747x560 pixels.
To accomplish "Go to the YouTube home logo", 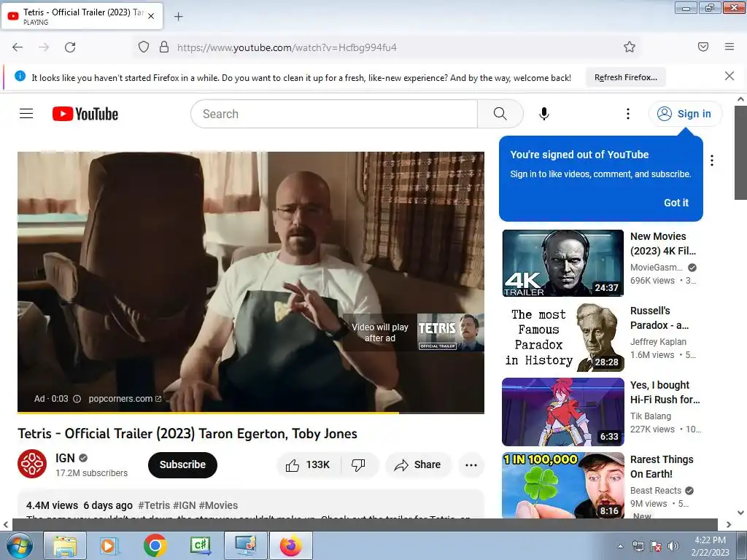I will click(x=85, y=114).
